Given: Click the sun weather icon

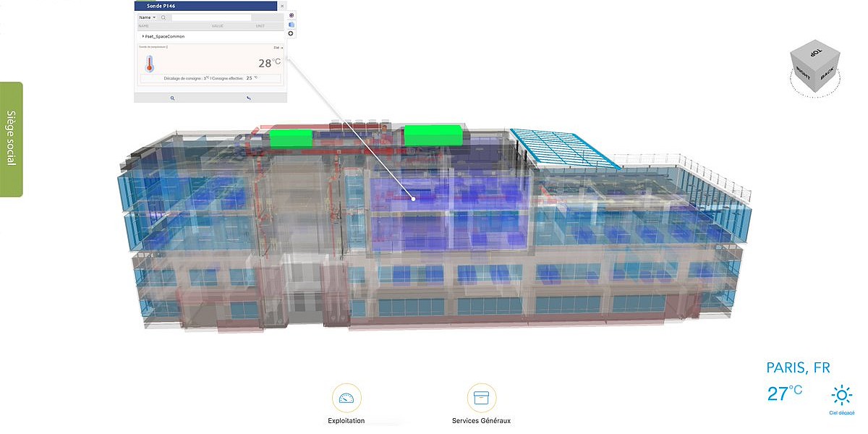Looking at the screenshot, I should click(x=841, y=395).
